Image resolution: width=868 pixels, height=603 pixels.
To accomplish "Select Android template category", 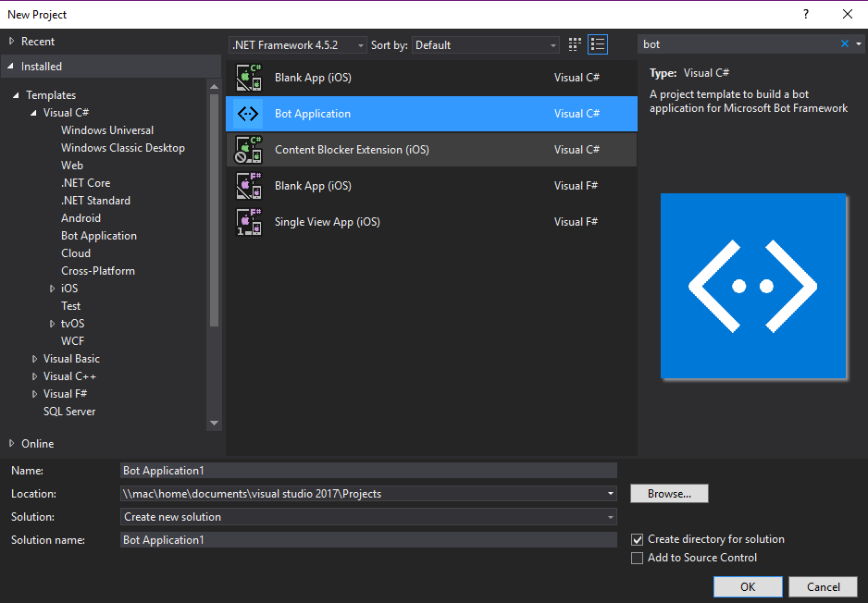I will click(x=81, y=218).
